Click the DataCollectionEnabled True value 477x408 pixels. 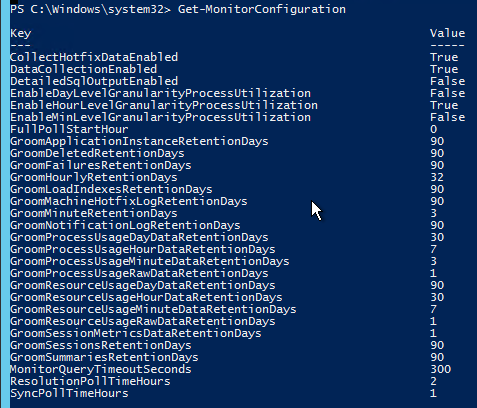click(x=444, y=69)
